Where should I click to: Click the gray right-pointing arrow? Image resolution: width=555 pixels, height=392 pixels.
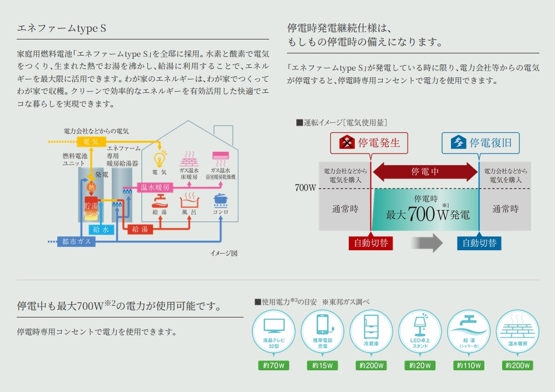[426, 243]
